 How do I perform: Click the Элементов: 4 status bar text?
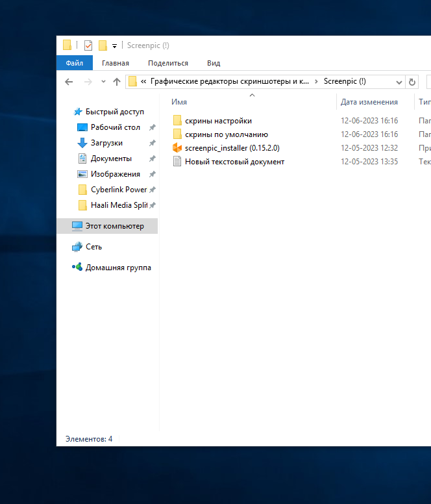89,439
